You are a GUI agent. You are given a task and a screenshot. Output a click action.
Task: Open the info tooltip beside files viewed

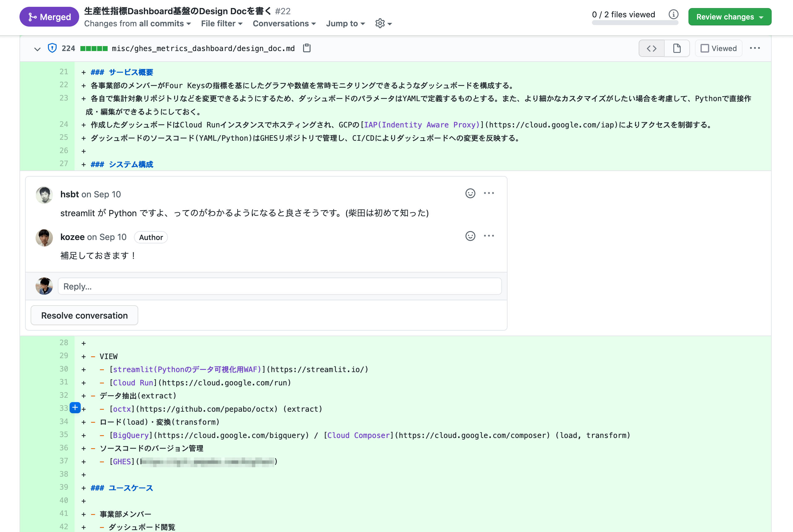[674, 14]
